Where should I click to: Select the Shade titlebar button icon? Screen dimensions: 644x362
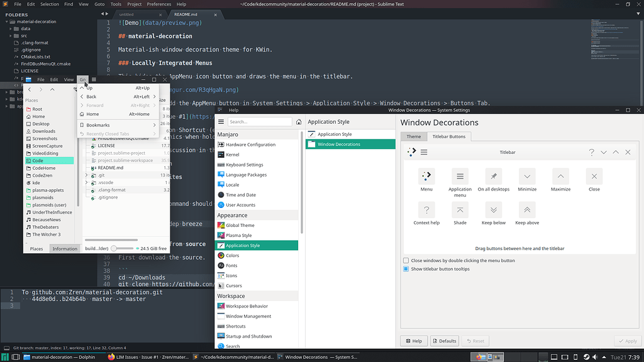coord(460,210)
